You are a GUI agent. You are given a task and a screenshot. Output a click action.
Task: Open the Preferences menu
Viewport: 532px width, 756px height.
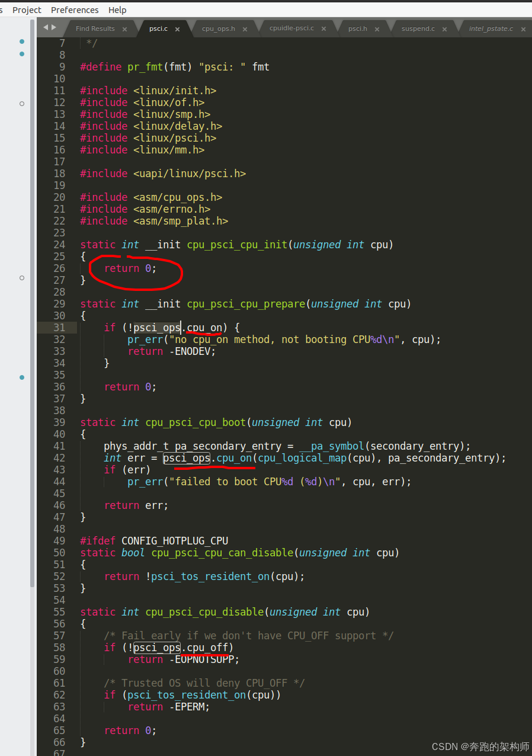pos(75,10)
